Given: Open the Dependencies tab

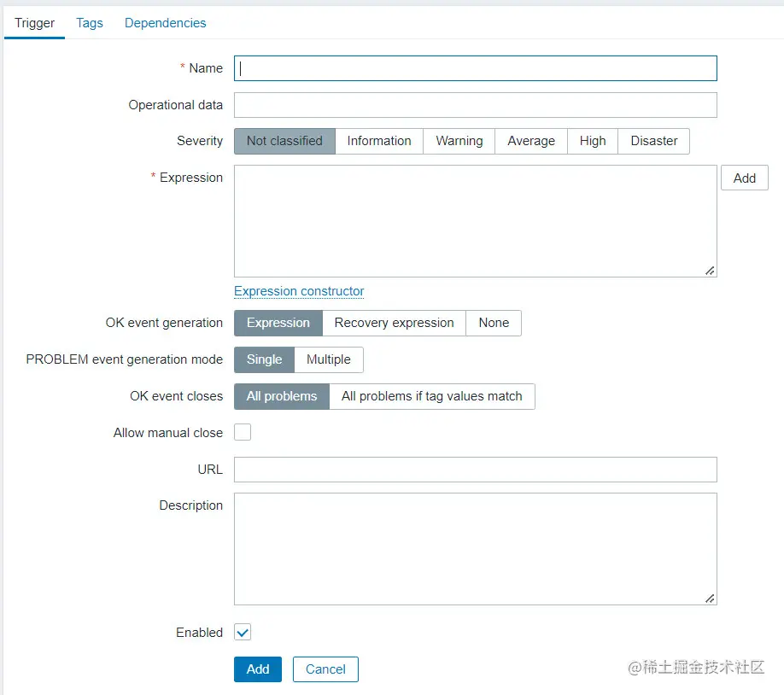Looking at the screenshot, I should 165,23.
